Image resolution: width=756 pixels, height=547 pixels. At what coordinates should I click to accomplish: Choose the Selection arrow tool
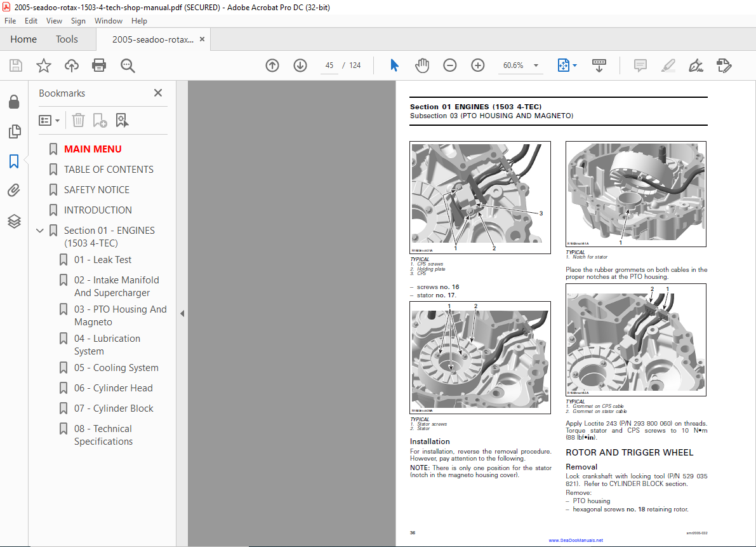click(394, 65)
